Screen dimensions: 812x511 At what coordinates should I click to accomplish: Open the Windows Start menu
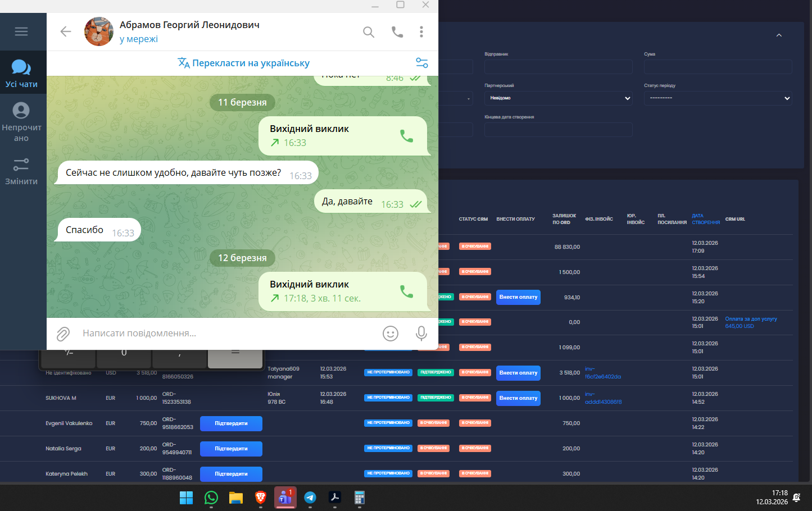tap(186, 498)
